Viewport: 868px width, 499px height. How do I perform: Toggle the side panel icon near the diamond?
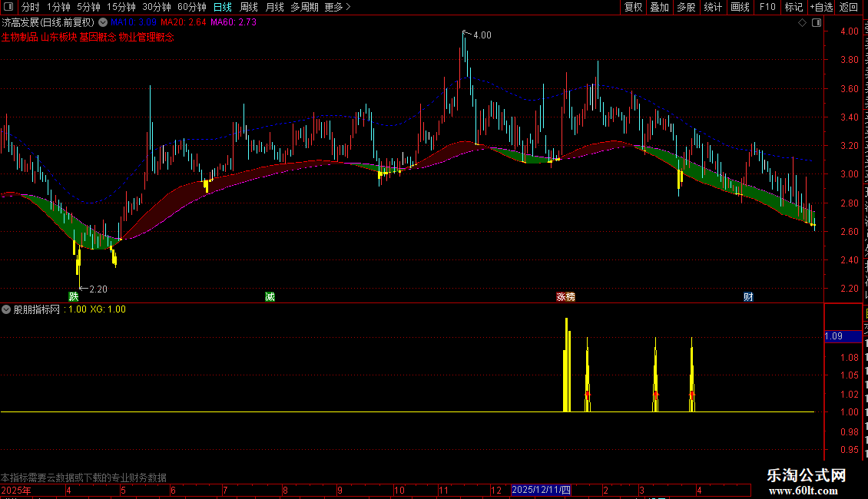coord(817,22)
